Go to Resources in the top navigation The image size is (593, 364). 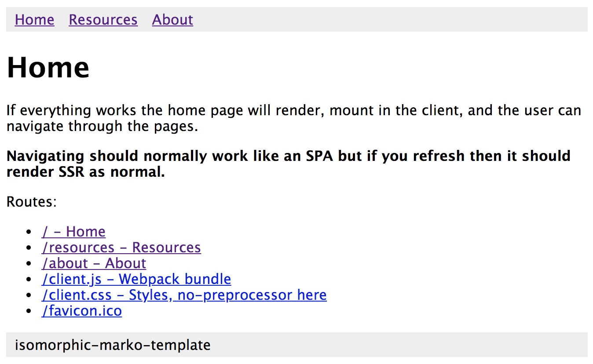pos(103,20)
